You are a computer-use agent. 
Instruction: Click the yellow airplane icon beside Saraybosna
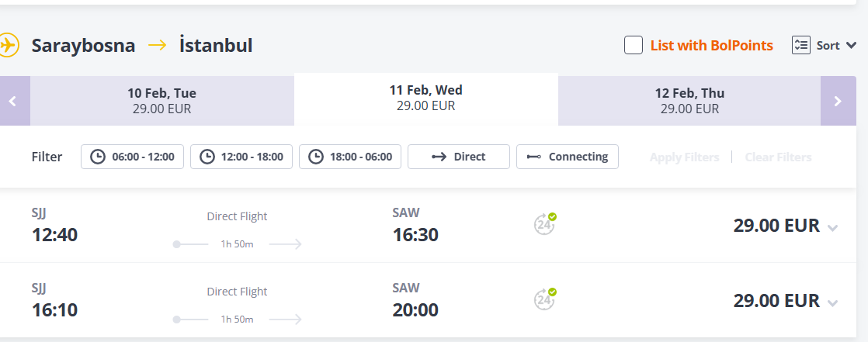click(x=8, y=45)
